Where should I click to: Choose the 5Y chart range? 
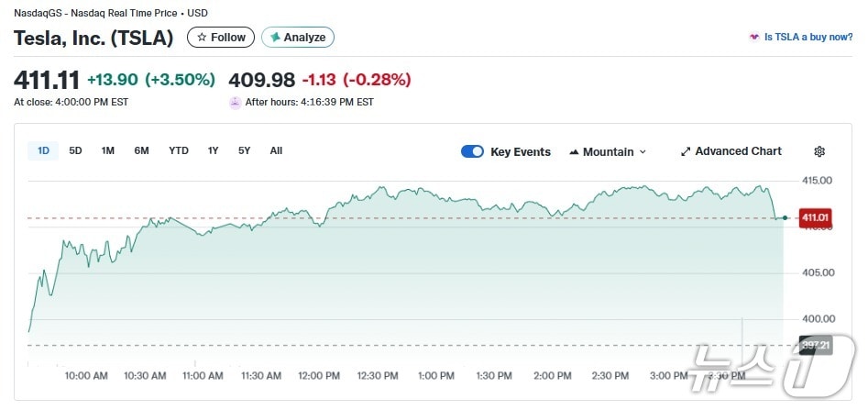244,150
